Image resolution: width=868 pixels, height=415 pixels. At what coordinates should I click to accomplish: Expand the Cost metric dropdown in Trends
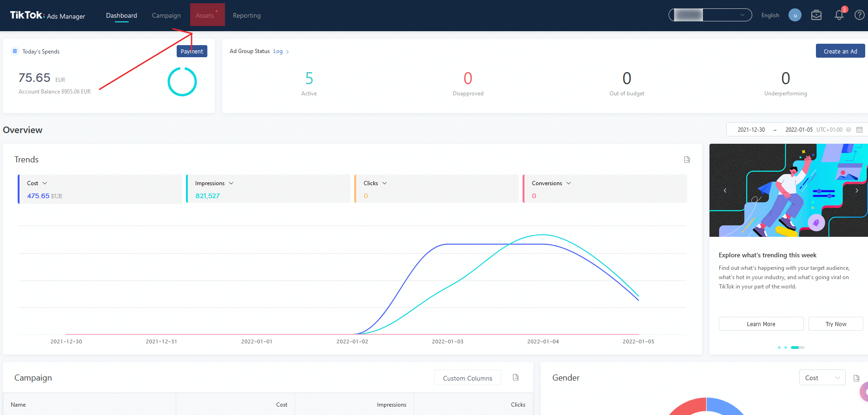[x=45, y=183]
